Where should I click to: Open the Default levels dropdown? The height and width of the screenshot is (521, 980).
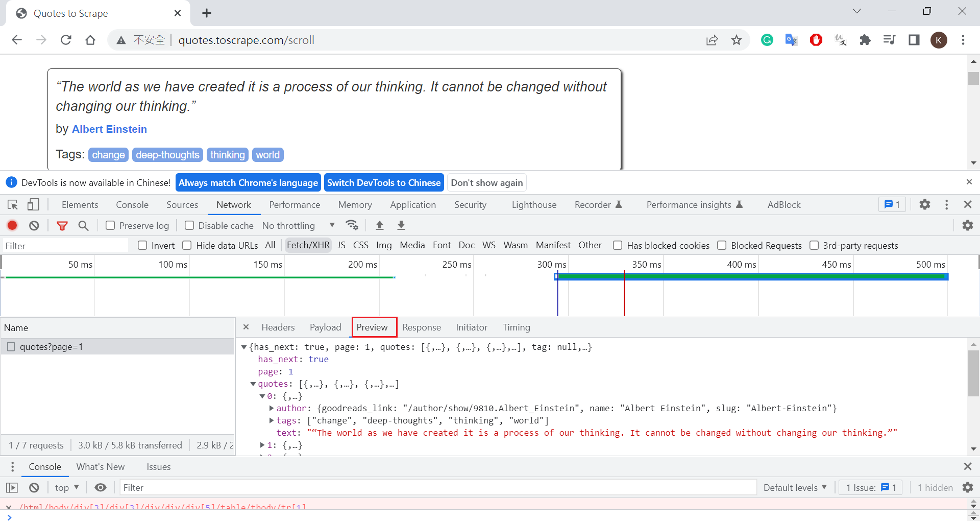(x=795, y=488)
